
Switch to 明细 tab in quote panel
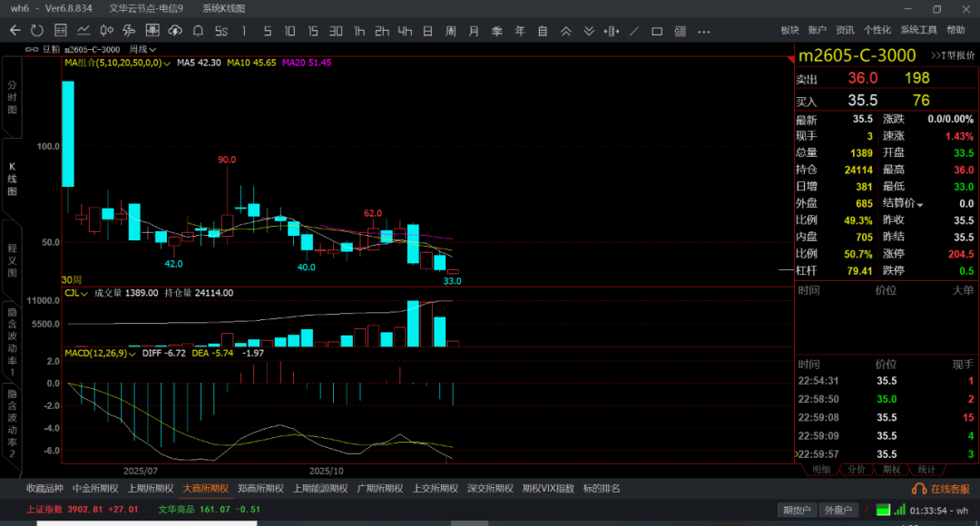pyautogui.click(x=820, y=470)
